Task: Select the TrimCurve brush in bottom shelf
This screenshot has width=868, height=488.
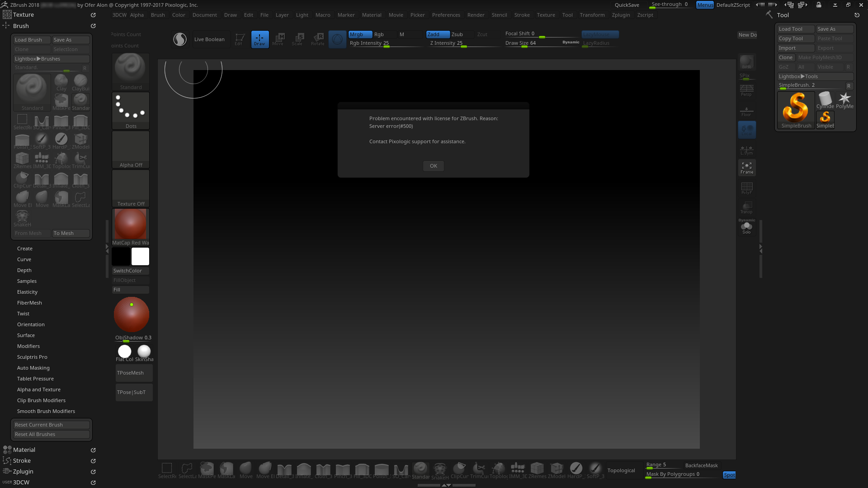Action: [479, 470]
